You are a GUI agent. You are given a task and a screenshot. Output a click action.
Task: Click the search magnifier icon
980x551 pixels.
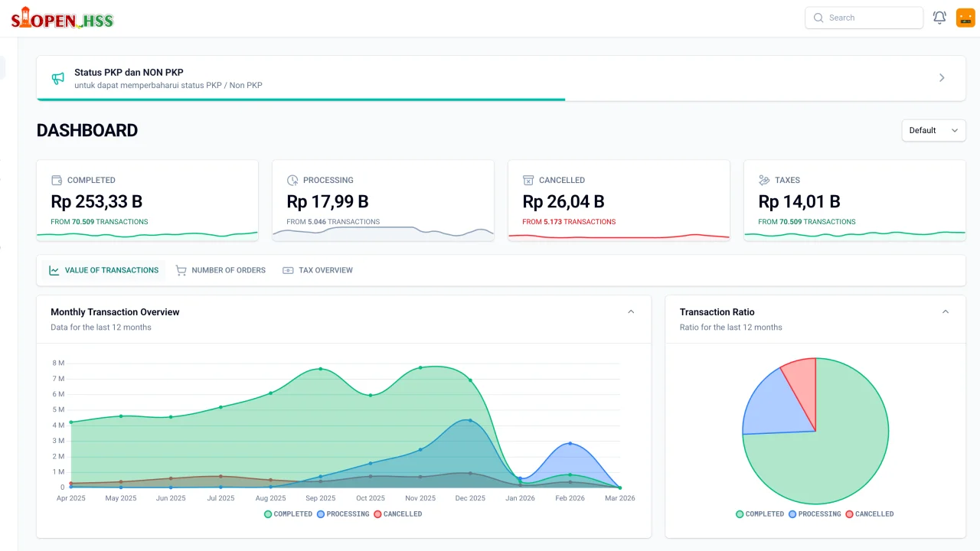point(818,18)
